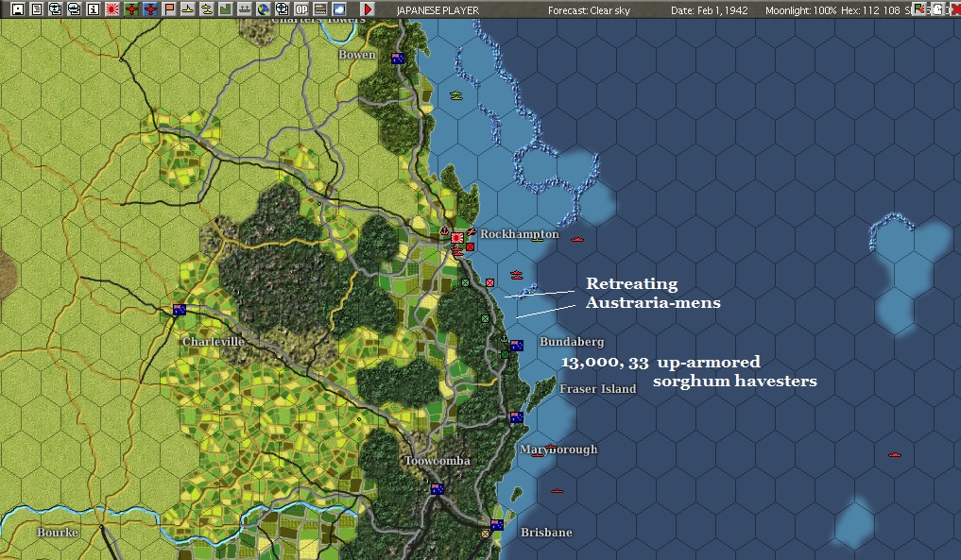Click the anchor port icon at Bundaberg
The width and height of the screenshot is (961, 560).
pos(505,339)
